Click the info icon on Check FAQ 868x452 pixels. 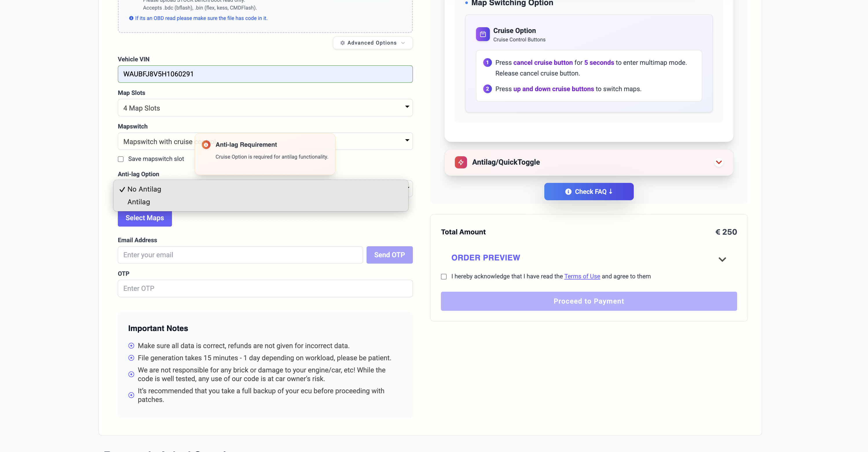coord(568,192)
